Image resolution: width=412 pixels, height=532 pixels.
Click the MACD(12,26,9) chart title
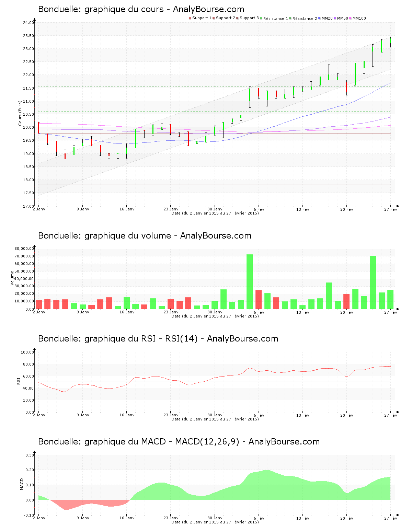[x=179, y=442]
